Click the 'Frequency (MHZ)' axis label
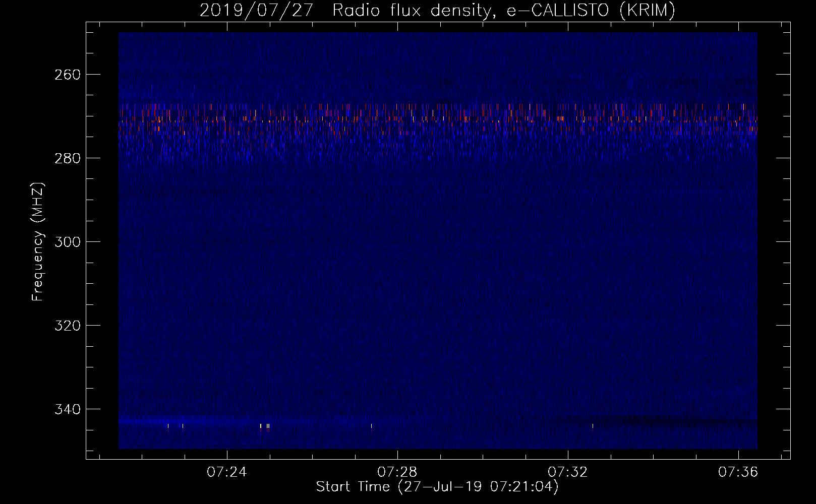 pyautogui.click(x=38, y=241)
